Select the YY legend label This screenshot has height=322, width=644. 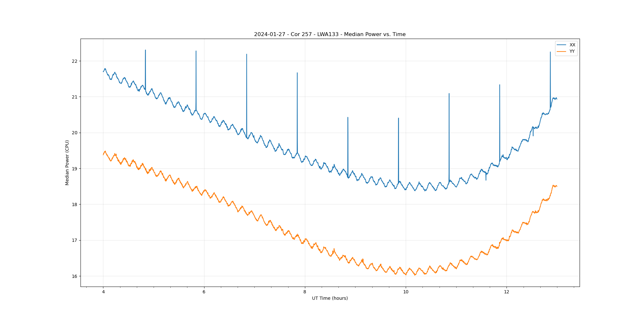[572, 52]
